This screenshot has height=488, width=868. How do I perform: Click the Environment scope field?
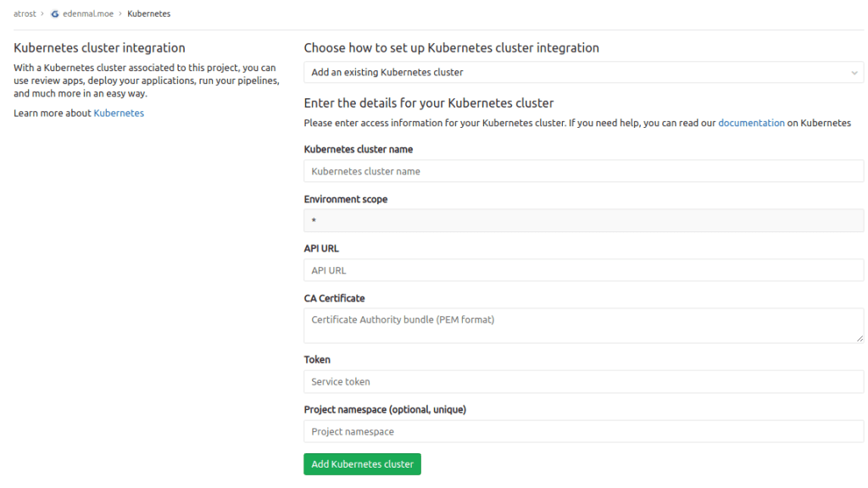pos(583,220)
